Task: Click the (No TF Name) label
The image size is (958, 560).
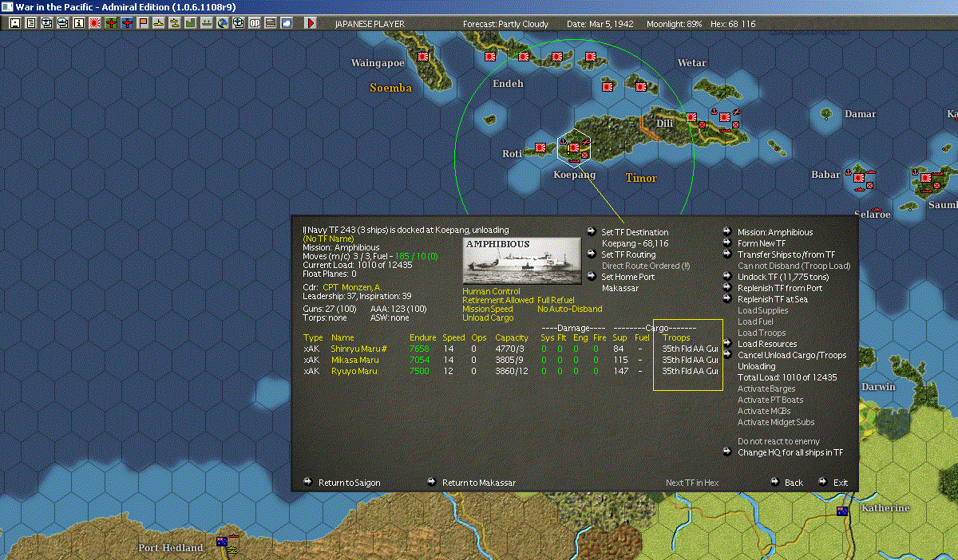Action: (330, 239)
